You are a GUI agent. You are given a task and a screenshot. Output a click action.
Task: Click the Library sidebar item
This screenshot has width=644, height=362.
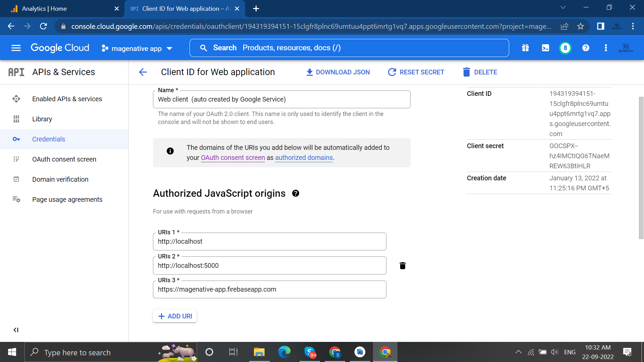point(42,119)
